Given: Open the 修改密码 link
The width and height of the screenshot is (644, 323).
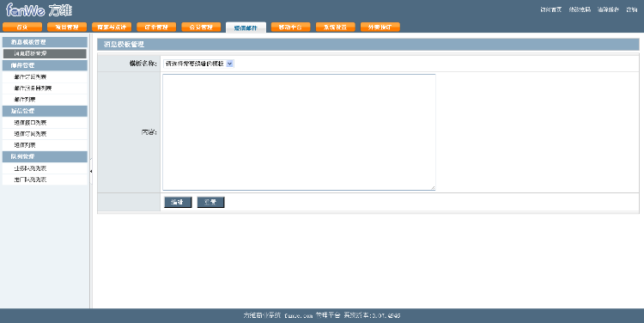Looking at the screenshot, I should click(x=580, y=9).
